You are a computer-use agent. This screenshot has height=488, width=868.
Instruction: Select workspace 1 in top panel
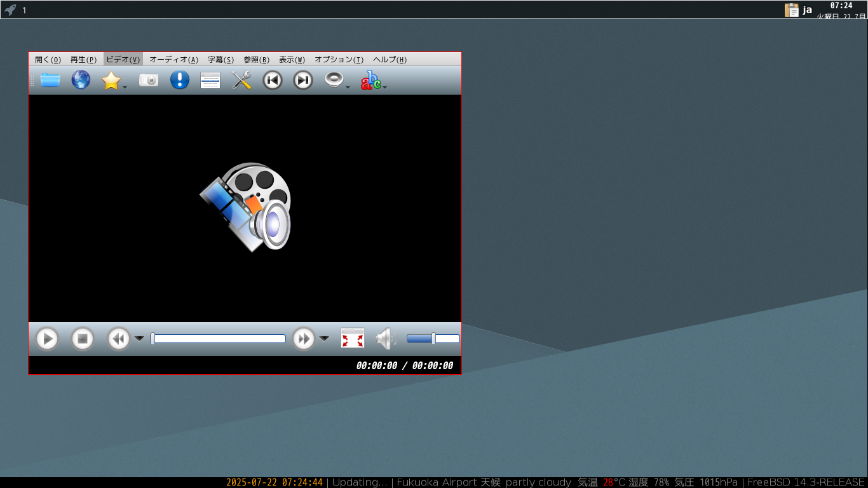pyautogui.click(x=24, y=10)
